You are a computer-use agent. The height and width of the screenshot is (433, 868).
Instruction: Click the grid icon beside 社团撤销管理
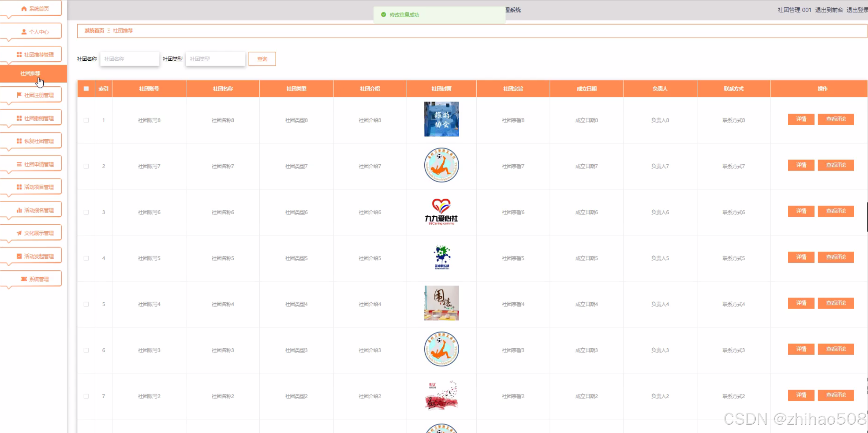pos(19,118)
